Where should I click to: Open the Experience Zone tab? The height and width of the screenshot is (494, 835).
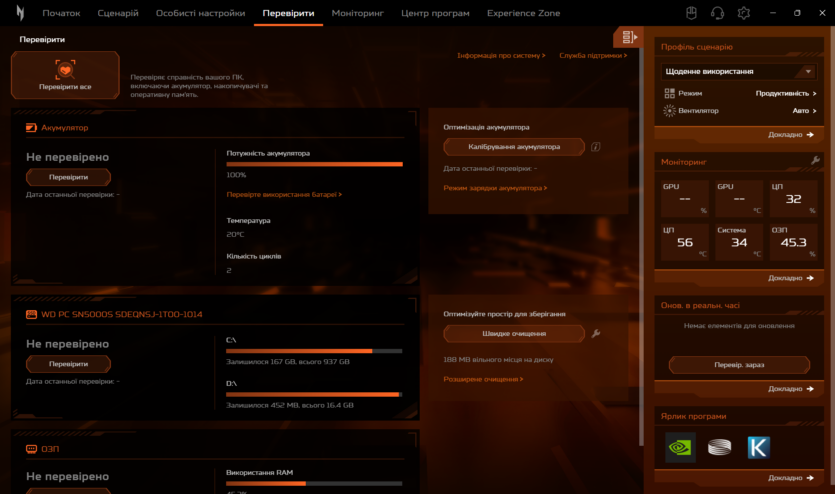[523, 13]
